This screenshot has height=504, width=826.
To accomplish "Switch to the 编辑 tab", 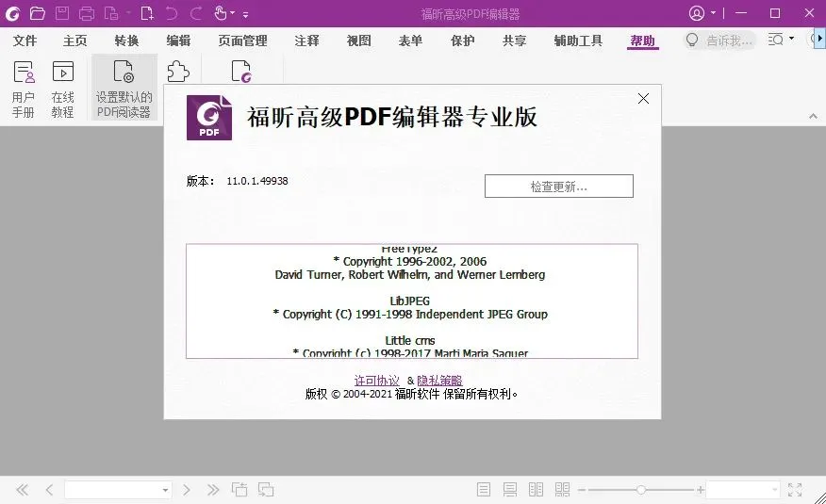I will tap(178, 41).
